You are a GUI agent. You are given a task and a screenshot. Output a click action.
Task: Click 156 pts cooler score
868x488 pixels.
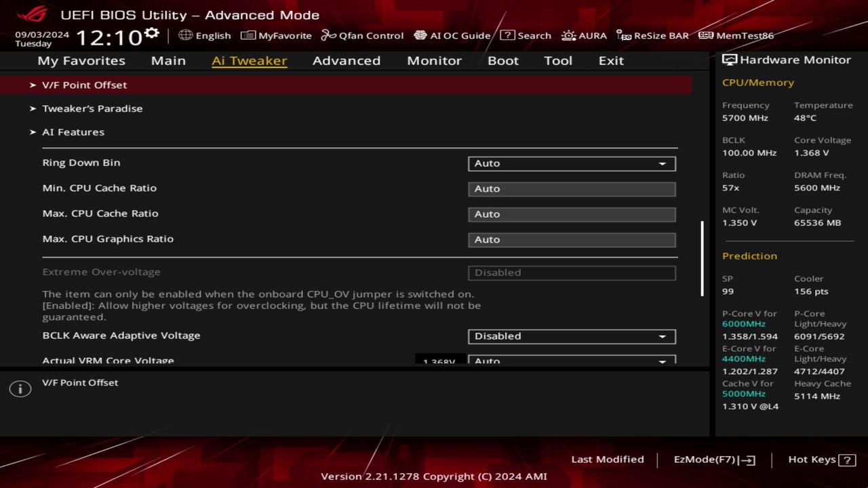click(812, 291)
